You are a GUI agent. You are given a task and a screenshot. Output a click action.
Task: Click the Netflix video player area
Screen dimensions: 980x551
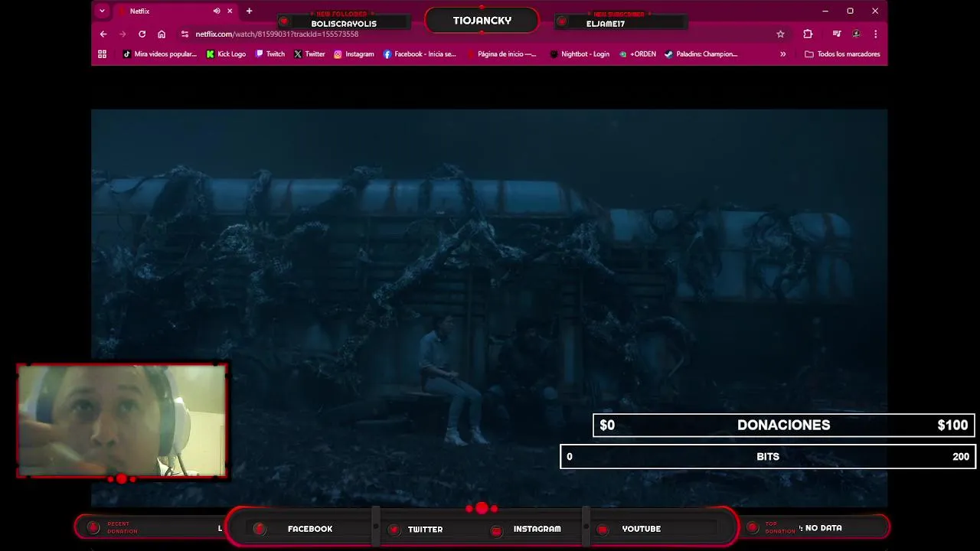(489, 308)
